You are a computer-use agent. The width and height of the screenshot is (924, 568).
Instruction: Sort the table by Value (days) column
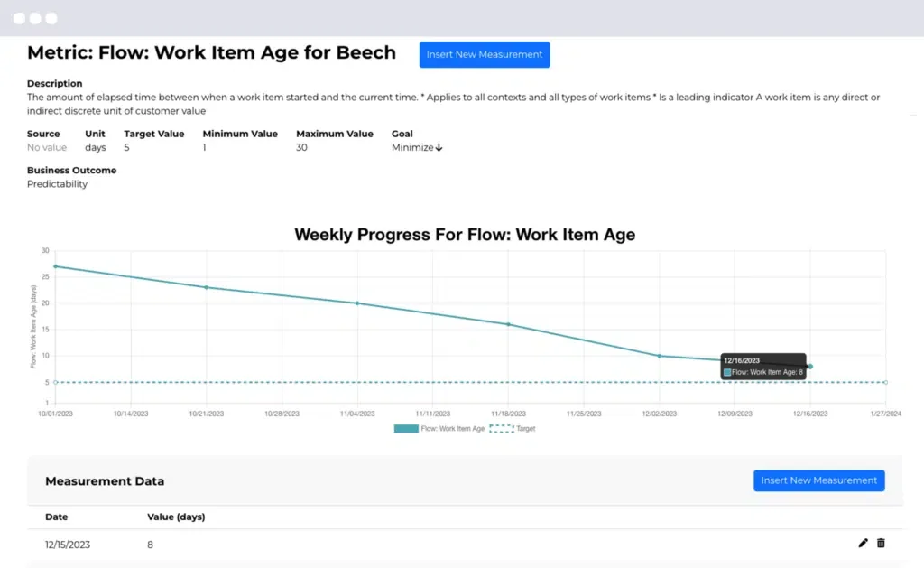click(x=175, y=517)
